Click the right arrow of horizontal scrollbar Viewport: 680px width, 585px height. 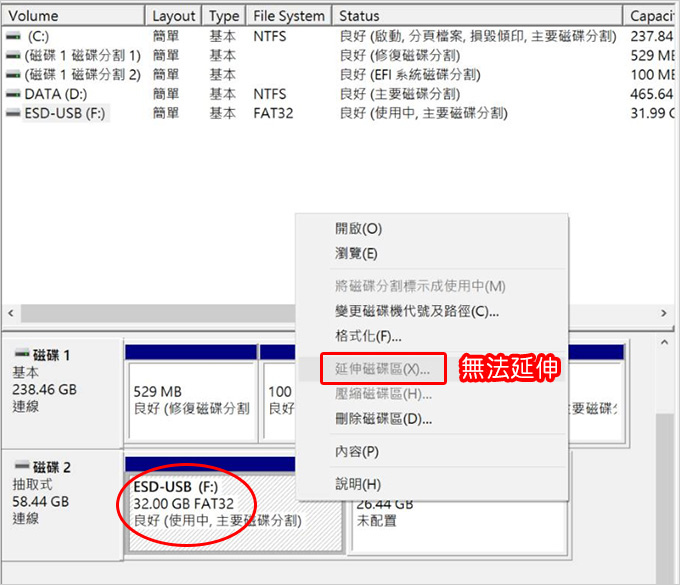point(664,313)
